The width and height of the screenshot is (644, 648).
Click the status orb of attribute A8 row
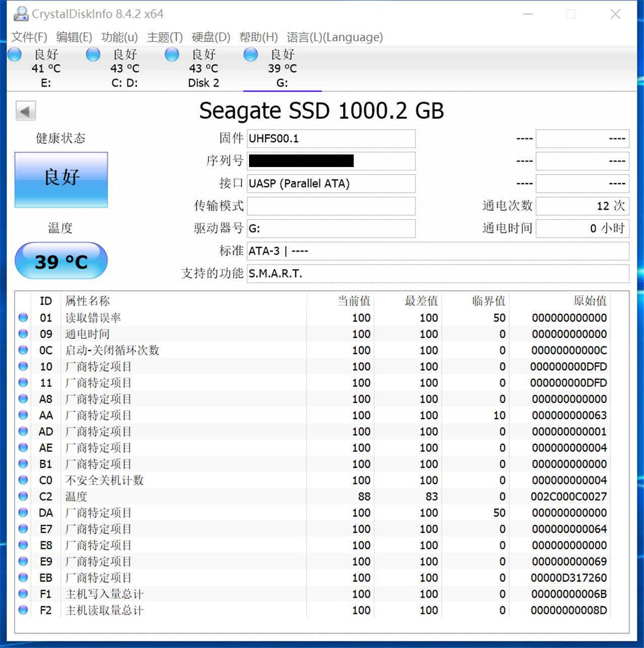(23, 398)
